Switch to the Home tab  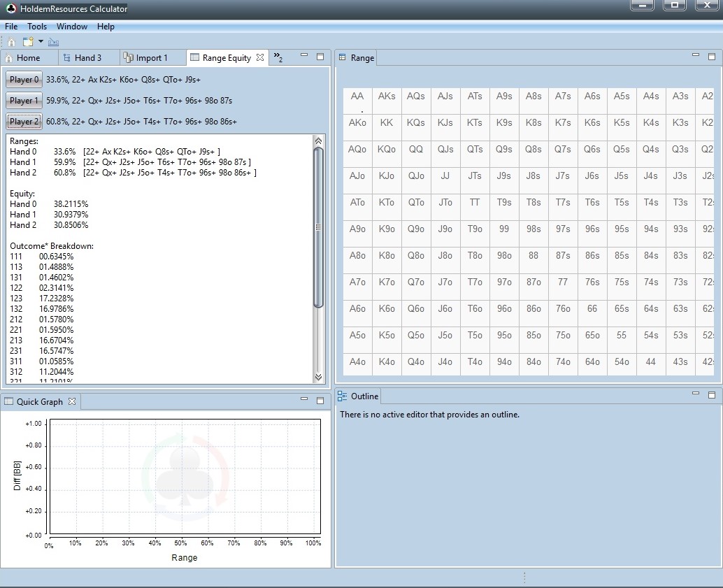[x=29, y=57]
